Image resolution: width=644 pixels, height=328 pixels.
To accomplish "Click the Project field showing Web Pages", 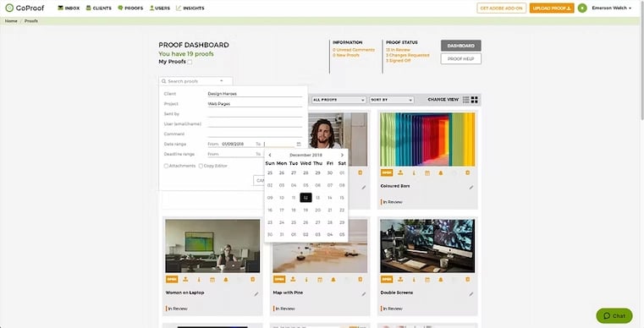I will tap(255, 104).
